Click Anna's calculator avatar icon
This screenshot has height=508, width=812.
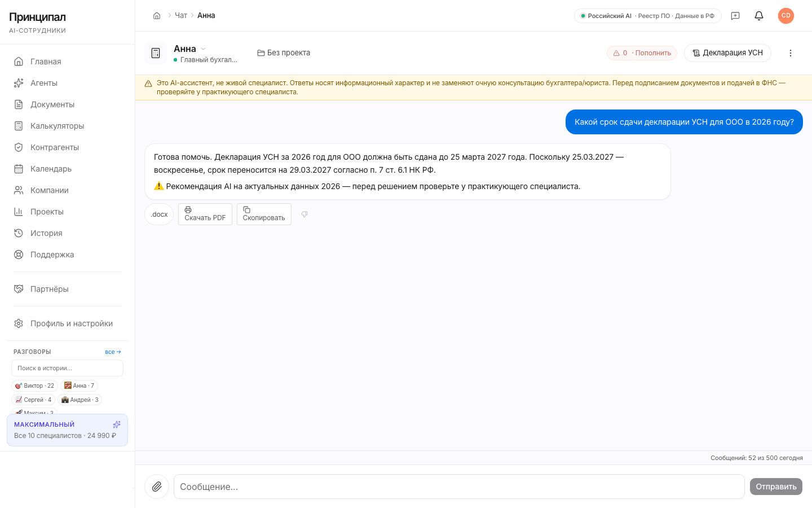pos(156,53)
